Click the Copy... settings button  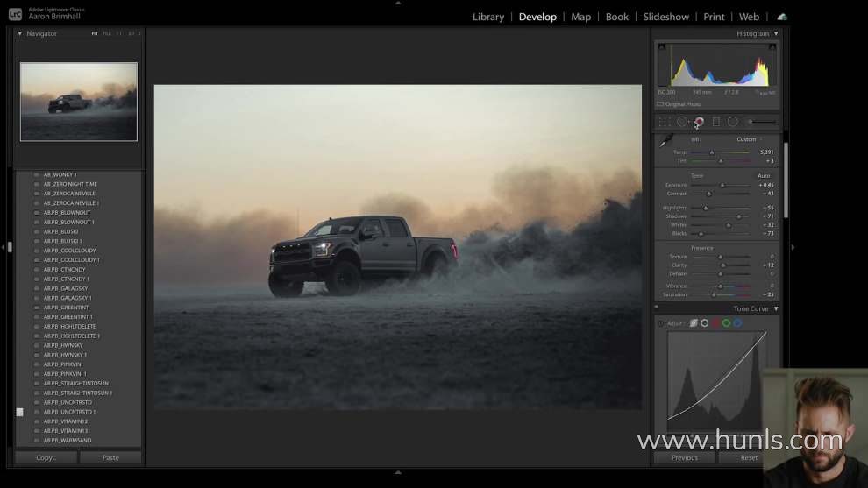(46, 457)
